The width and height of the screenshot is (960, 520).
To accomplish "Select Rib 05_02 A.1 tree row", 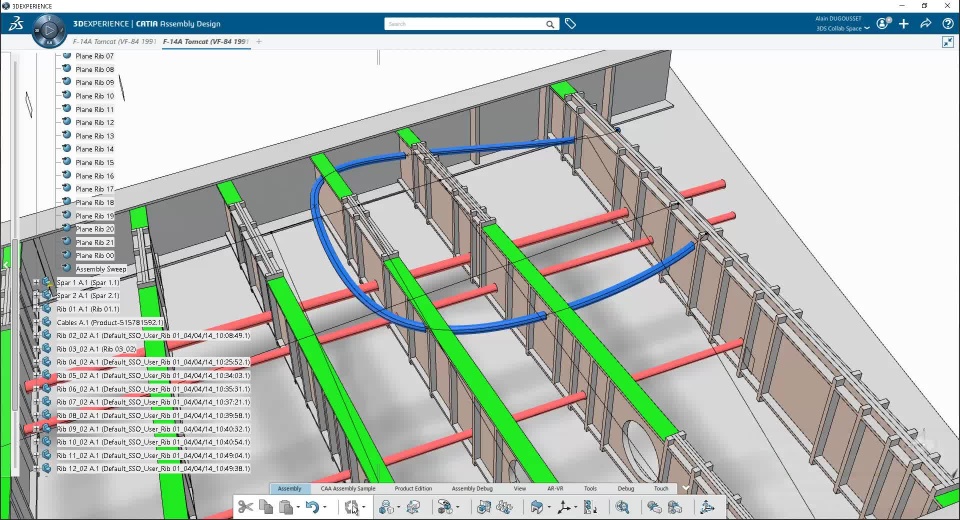I will 153,375.
